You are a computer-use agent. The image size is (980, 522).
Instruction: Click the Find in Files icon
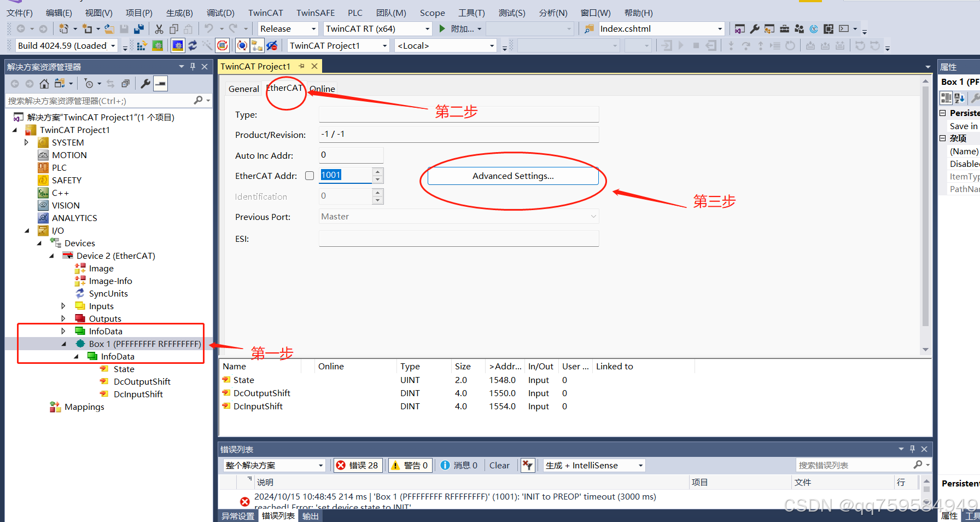pos(589,29)
